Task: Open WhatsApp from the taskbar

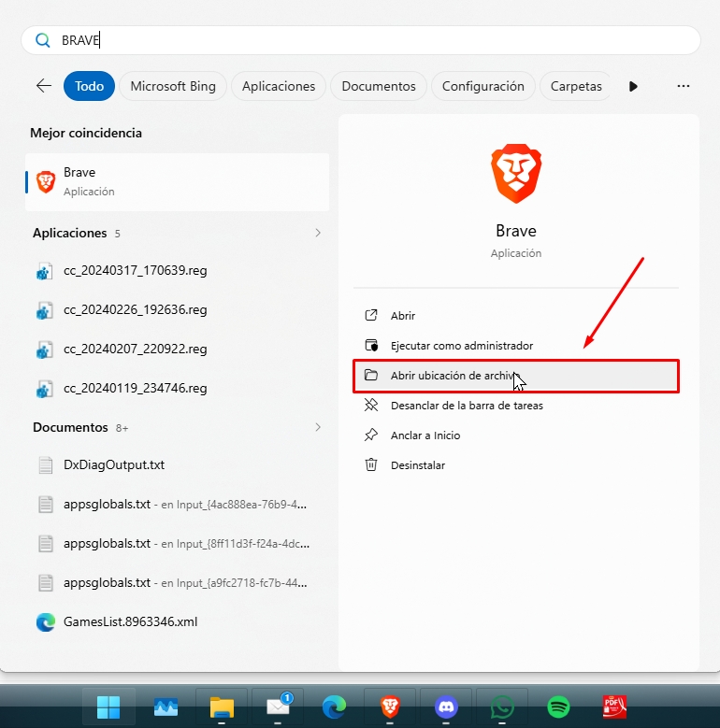Action: click(502, 707)
